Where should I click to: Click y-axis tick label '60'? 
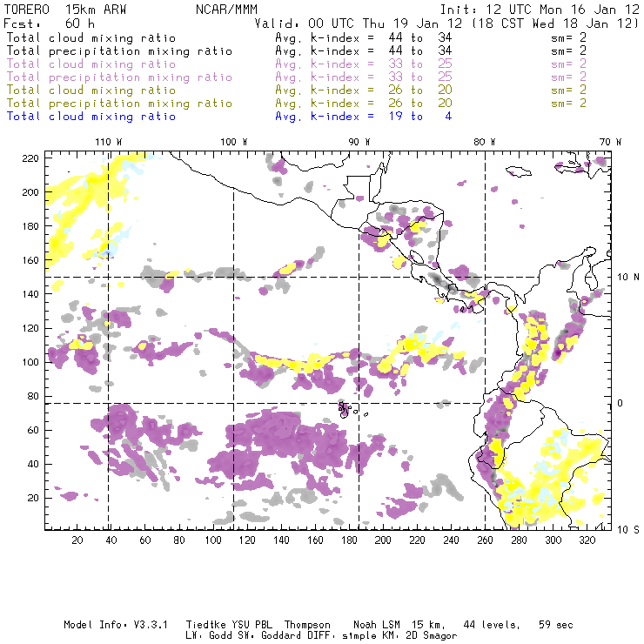coord(33,430)
